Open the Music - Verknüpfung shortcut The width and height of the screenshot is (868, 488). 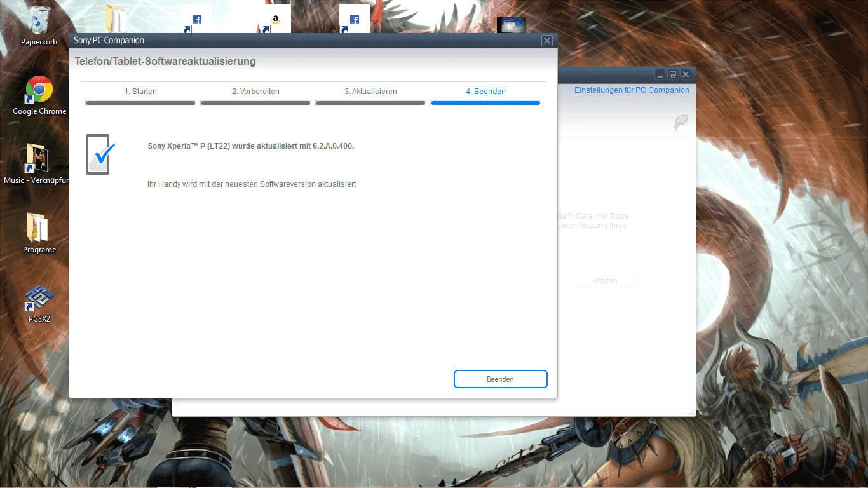pyautogui.click(x=37, y=165)
